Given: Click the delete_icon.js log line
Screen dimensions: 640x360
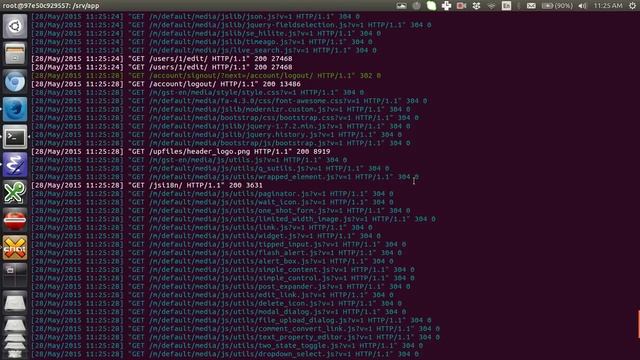Looking at the screenshot, I should (217, 303).
